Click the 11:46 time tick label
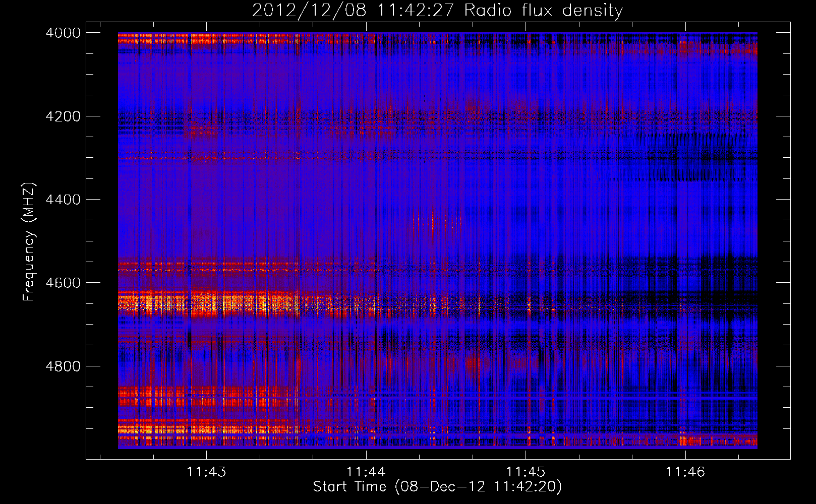 coord(685,472)
